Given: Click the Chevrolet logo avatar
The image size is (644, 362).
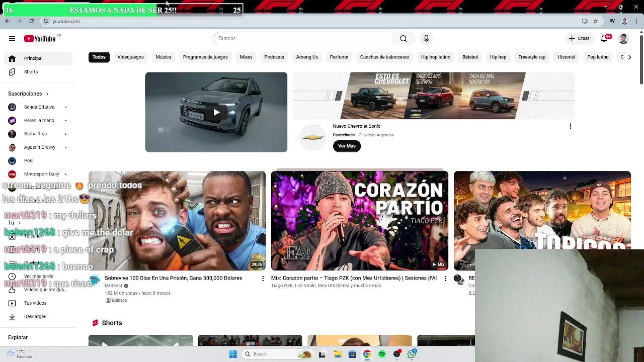Looking at the screenshot, I should tap(313, 137).
